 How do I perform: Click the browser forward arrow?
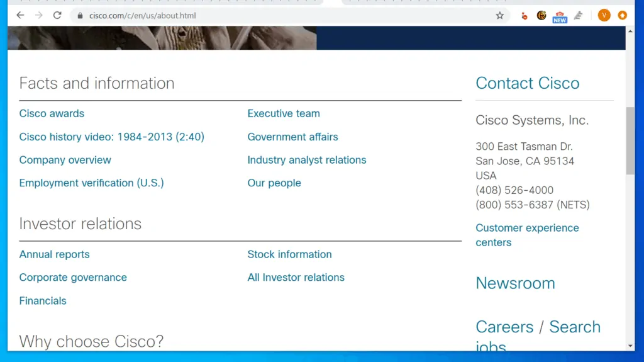click(38, 16)
